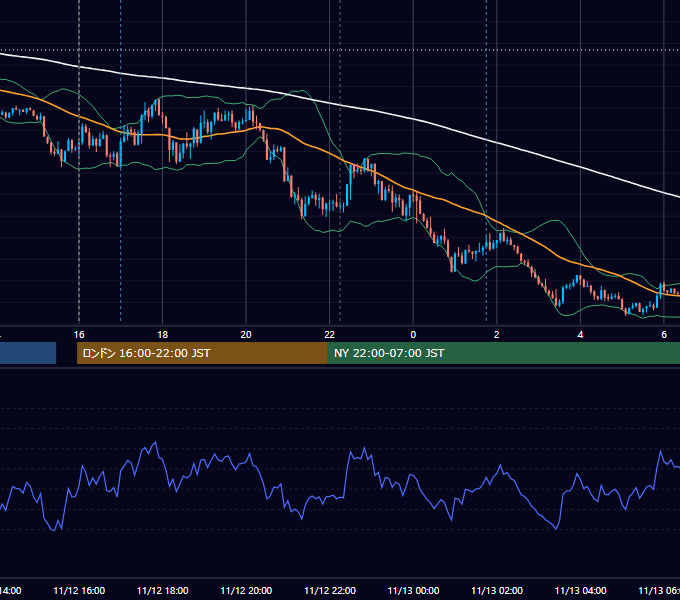Screen dimensions: 680x600
Task: Click the 22 hour label on the price chart axis
Action: coord(330,335)
